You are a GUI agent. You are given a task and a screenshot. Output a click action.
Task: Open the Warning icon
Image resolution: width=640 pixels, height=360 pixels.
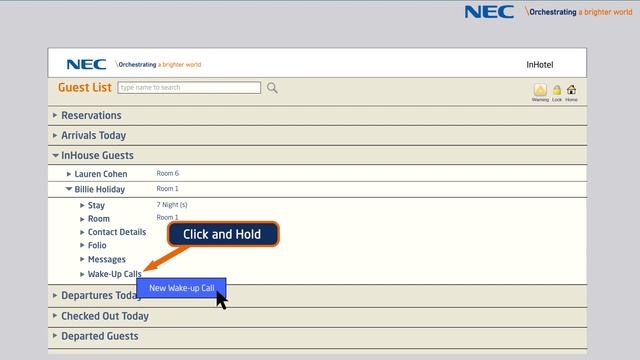click(x=540, y=90)
